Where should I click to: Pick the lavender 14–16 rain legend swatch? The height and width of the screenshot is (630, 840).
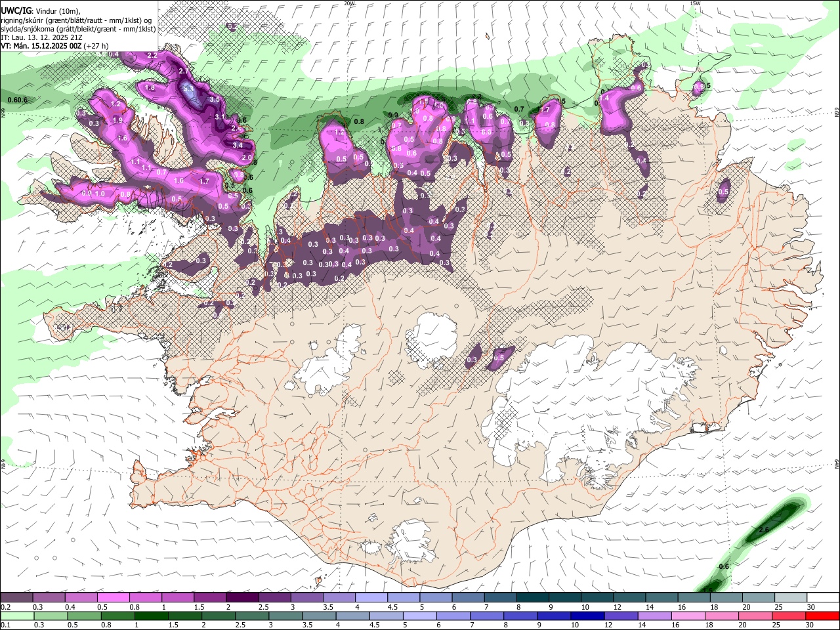655,616
